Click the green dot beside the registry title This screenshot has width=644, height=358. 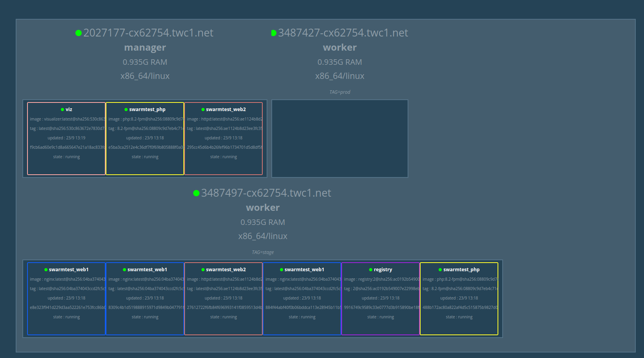click(371, 270)
